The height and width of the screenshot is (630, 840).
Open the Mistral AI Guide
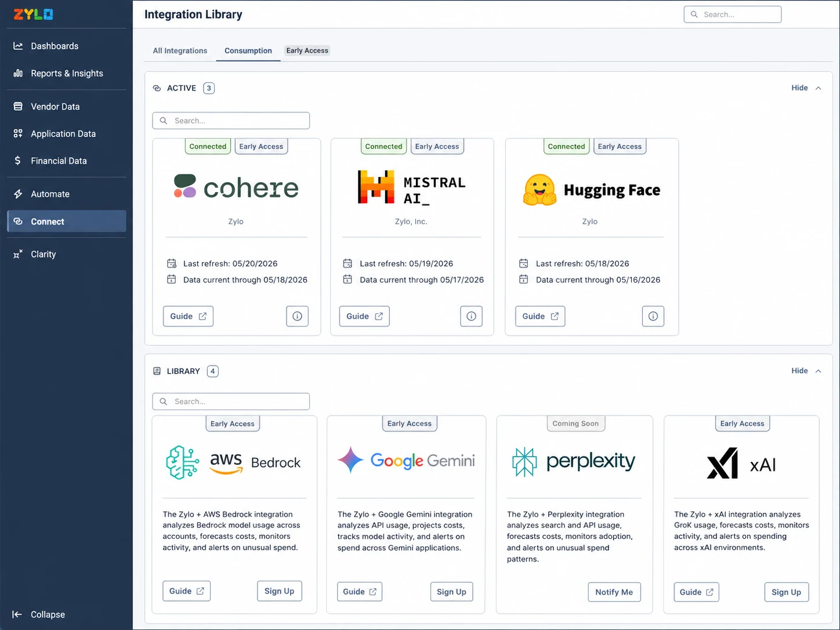364,316
